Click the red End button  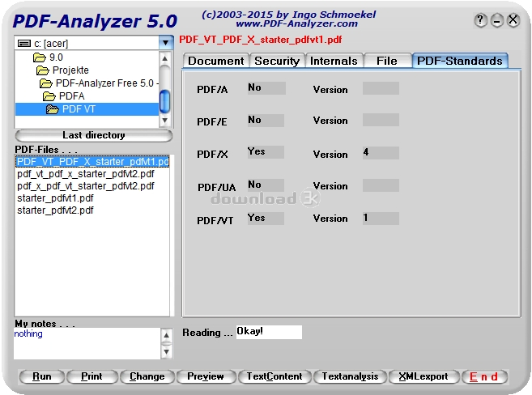[484, 376]
